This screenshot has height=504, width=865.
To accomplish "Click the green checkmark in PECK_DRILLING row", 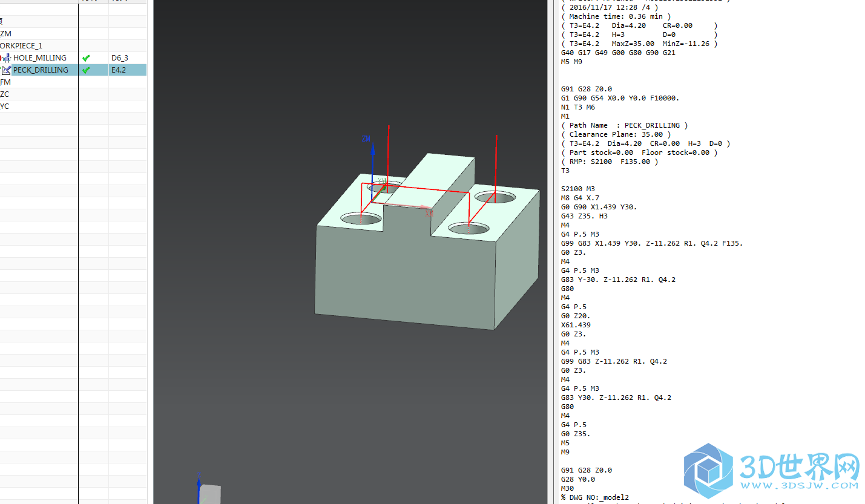I will click(x=86, y=70).
